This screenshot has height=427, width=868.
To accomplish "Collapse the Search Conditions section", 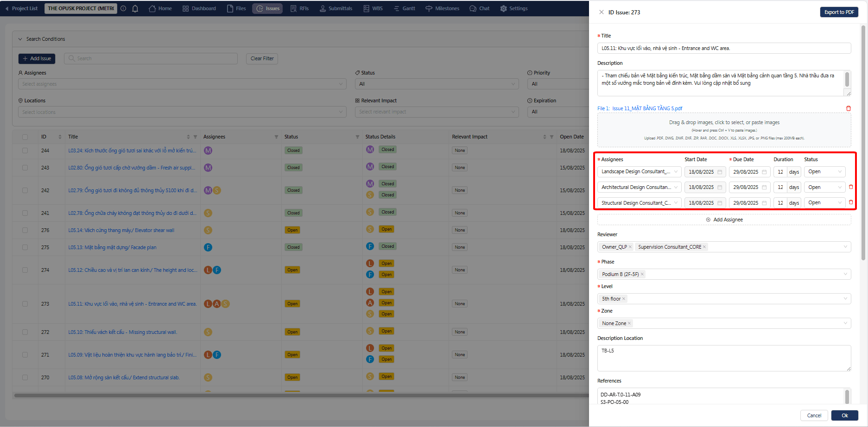I will point(20,39).
